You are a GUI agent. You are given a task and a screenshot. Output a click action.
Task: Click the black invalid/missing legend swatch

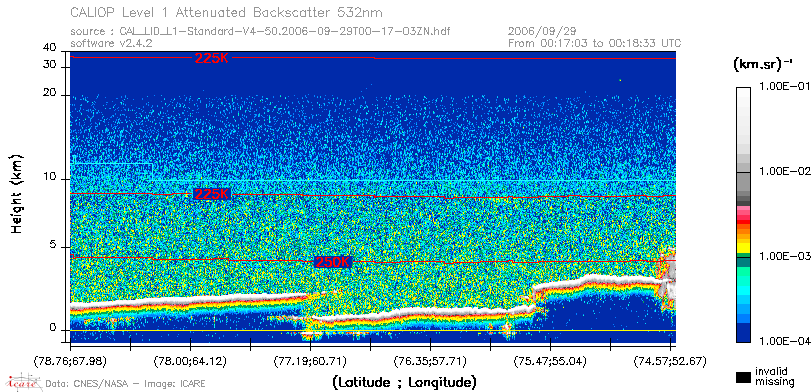coord(743,378)
